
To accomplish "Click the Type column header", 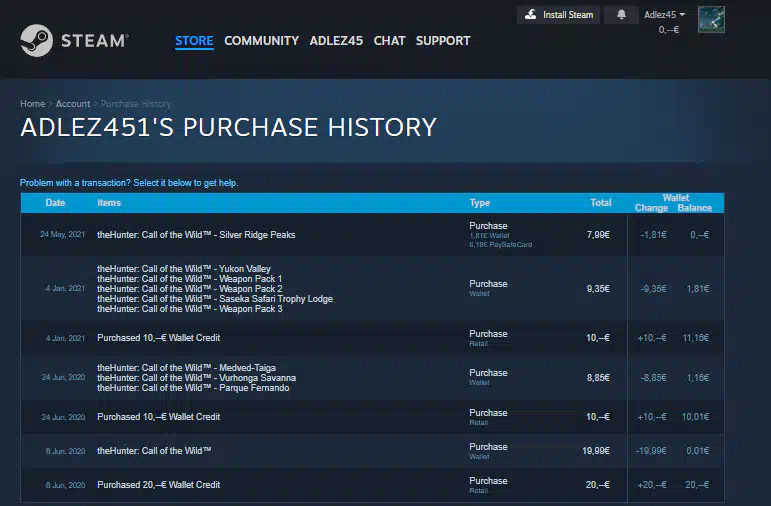I will point(479,203).
